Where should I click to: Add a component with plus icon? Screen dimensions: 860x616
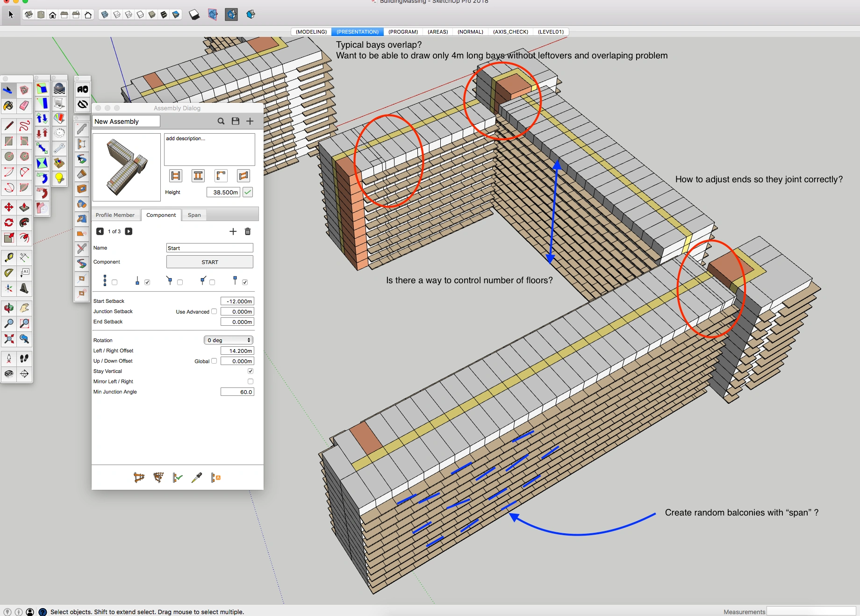point(233,231)
